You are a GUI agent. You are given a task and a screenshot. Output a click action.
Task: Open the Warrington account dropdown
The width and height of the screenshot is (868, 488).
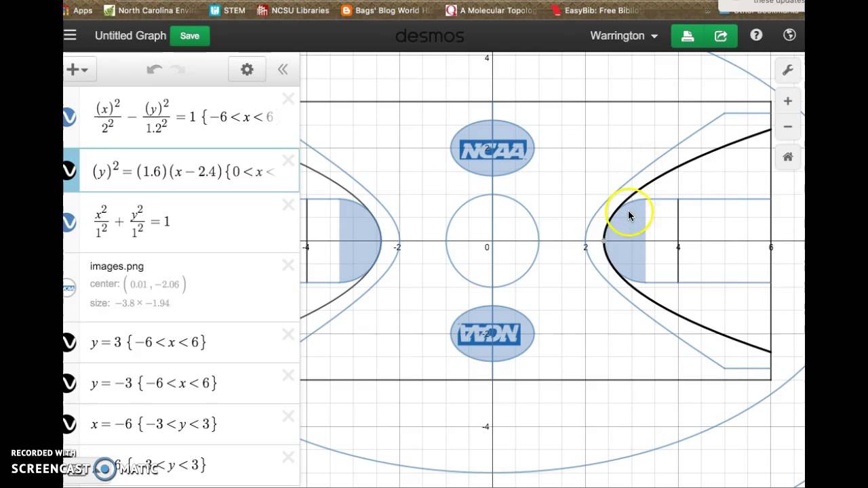tap(624, 36)
